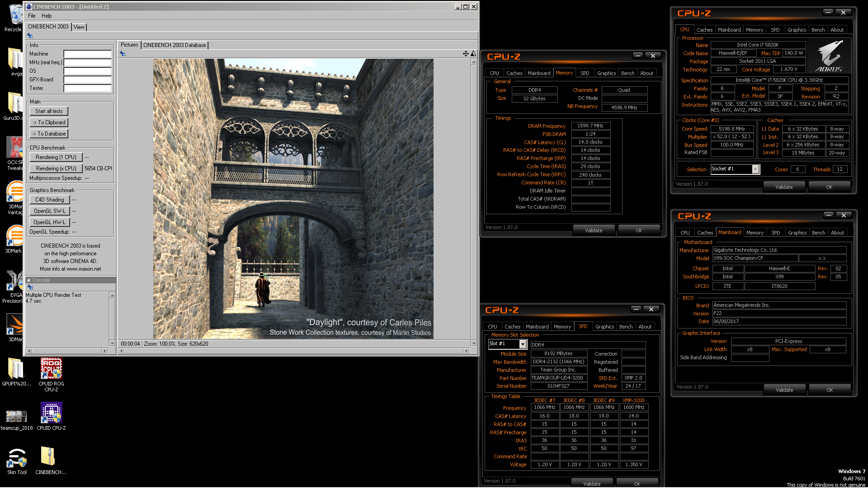Click the AORUS logo in CPU-Z
This screenshot has width=868, height=488.
(829, 56)
